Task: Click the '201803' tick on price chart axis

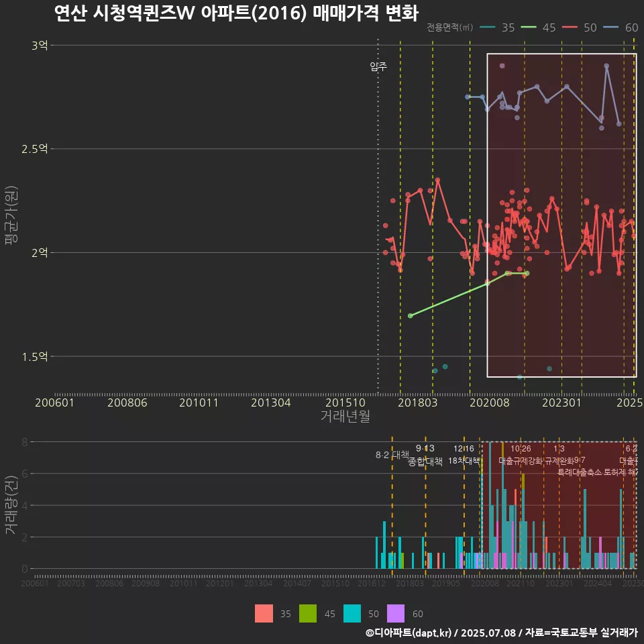Action: click(417, 402)
